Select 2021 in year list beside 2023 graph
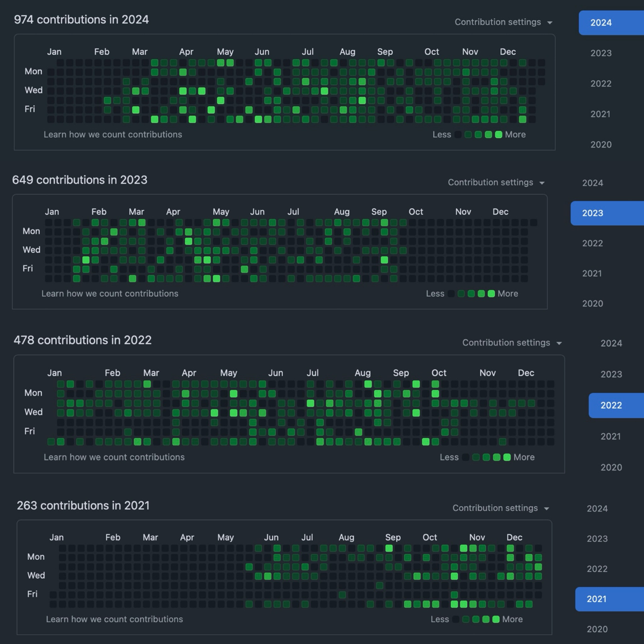Screen dimensions: 644x644 pyautogui.click(x=592, y=273)
